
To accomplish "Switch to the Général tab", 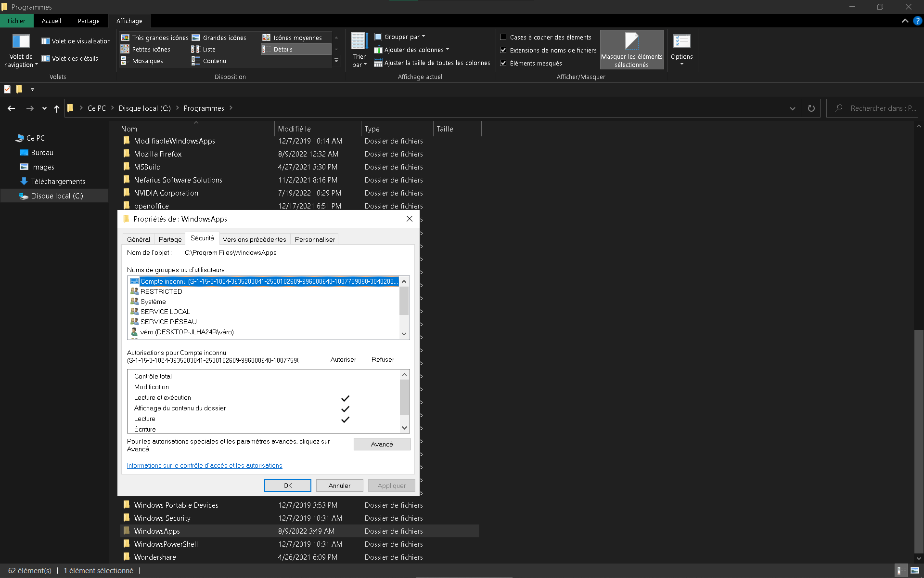I will point(138,239).
